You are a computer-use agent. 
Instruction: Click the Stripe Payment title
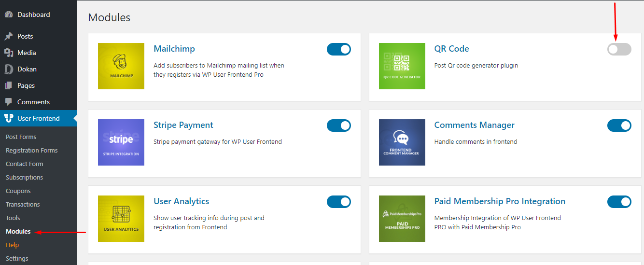pyautogui.click(x=183, y=125)
